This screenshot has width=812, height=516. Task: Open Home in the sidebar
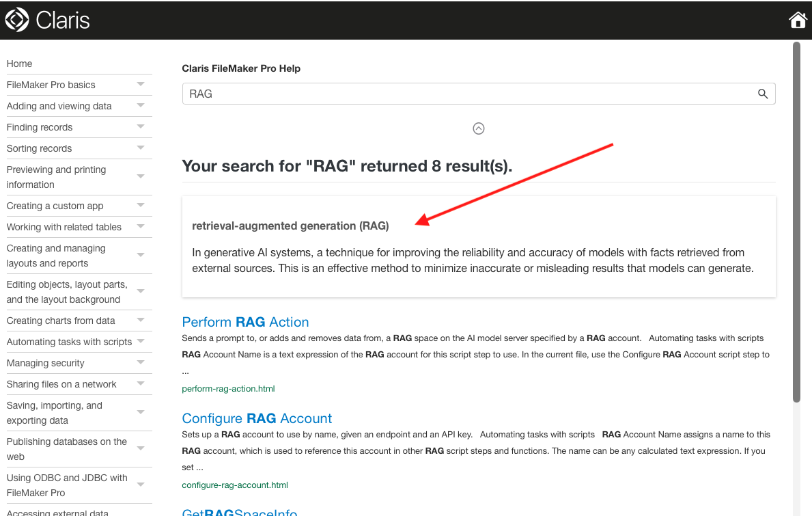click(20, 64)
